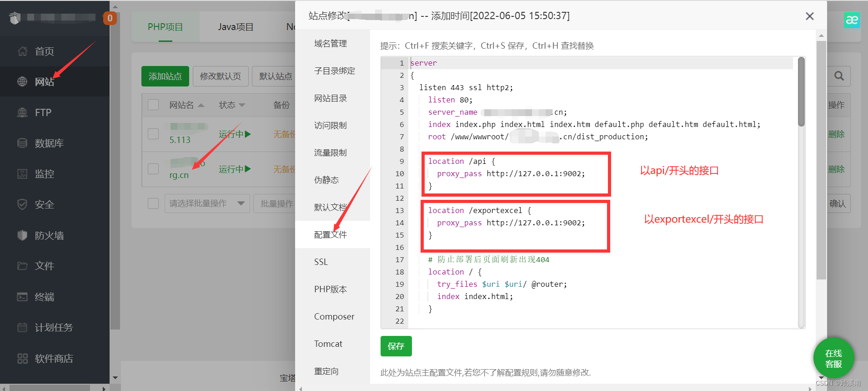
Task: Click sidebar scroll down arrow
Action: (x=115, y=378)
